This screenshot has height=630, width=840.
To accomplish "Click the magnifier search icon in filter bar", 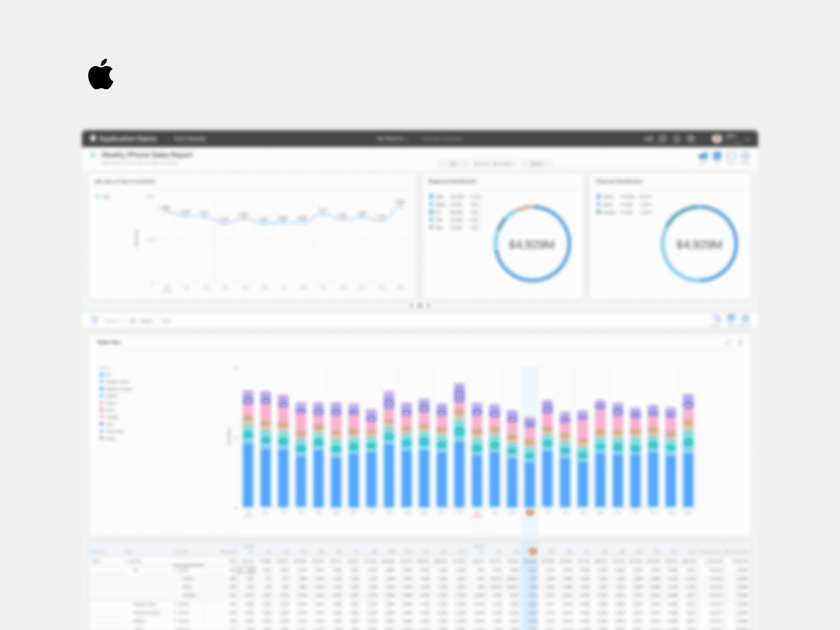I will (717, 318).
